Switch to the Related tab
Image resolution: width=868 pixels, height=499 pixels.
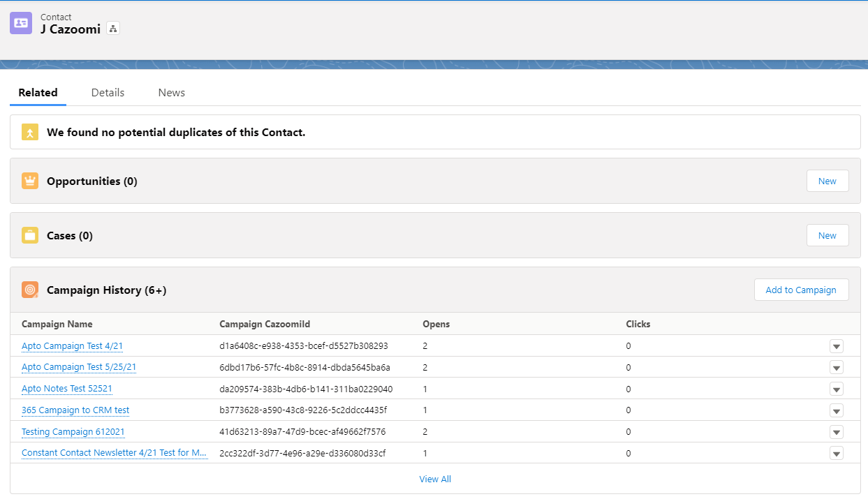click(x=38, y=93)
